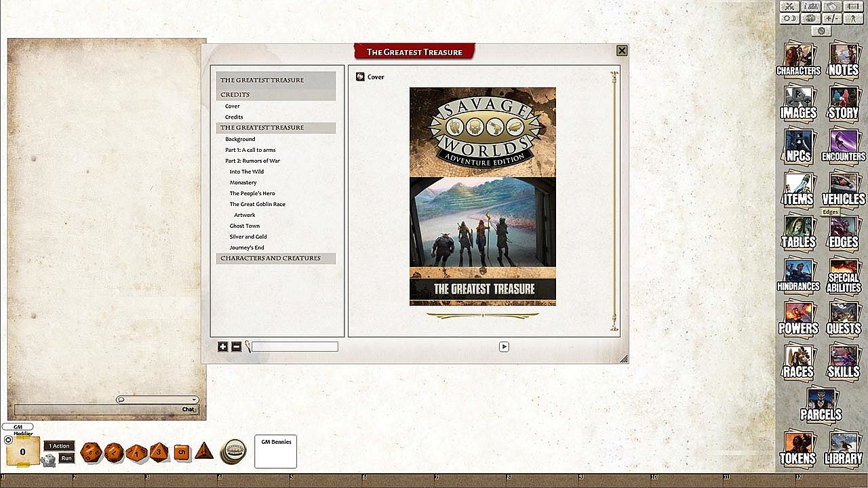Toggle the 1 Action button
Screen dimensions: 868x488
(58, 445)
